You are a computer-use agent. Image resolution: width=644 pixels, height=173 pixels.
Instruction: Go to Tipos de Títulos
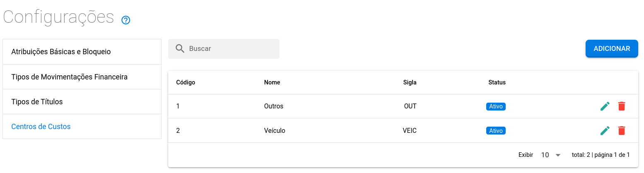coord(37,102)
